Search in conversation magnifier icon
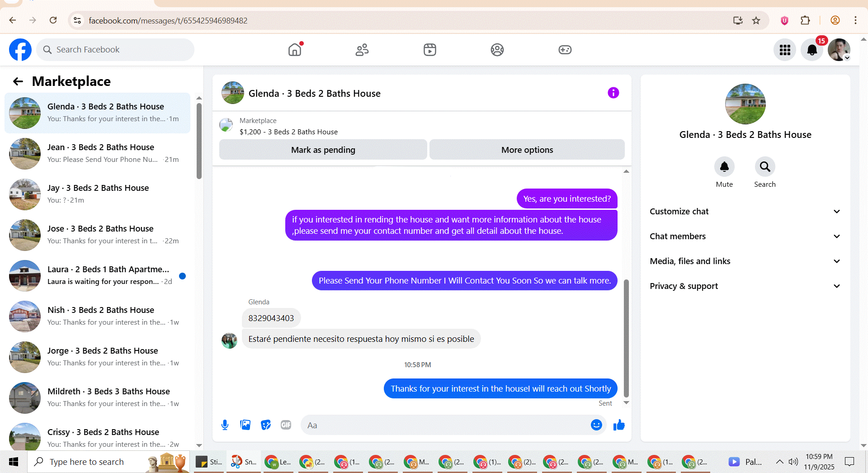The width and height of the screenshot is (868, 473). [765, 167]
